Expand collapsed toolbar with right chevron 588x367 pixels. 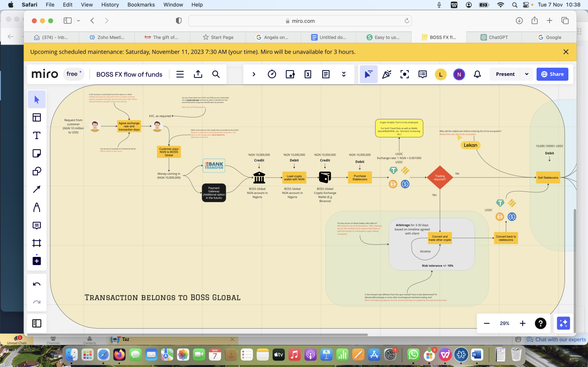click(254, 74)
